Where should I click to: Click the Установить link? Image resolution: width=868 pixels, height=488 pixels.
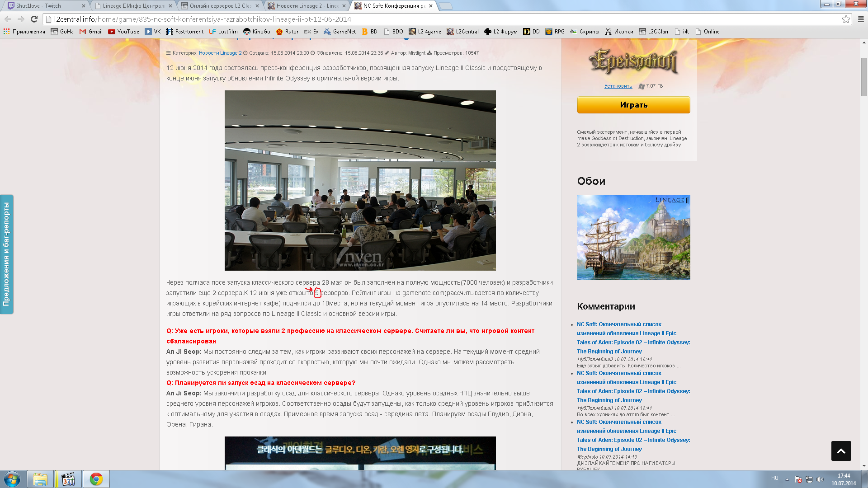click(x=618, y=86)
